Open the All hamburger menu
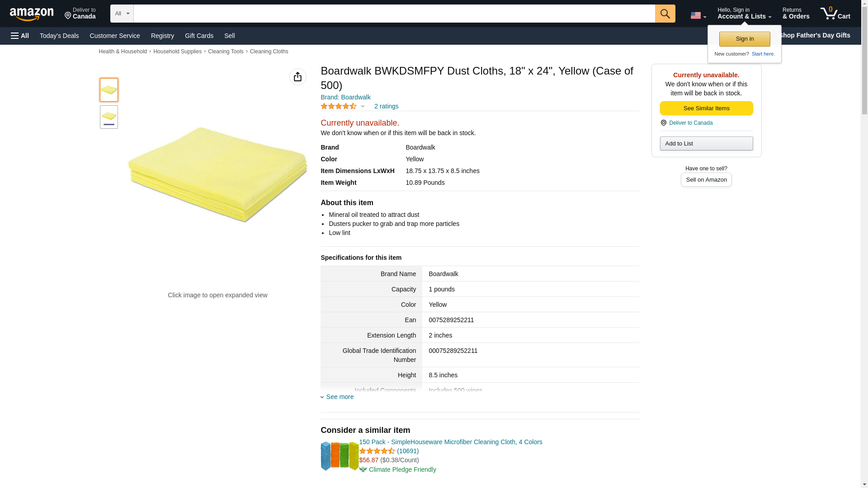Screen dimensions: 868x488 pos(20,36)
